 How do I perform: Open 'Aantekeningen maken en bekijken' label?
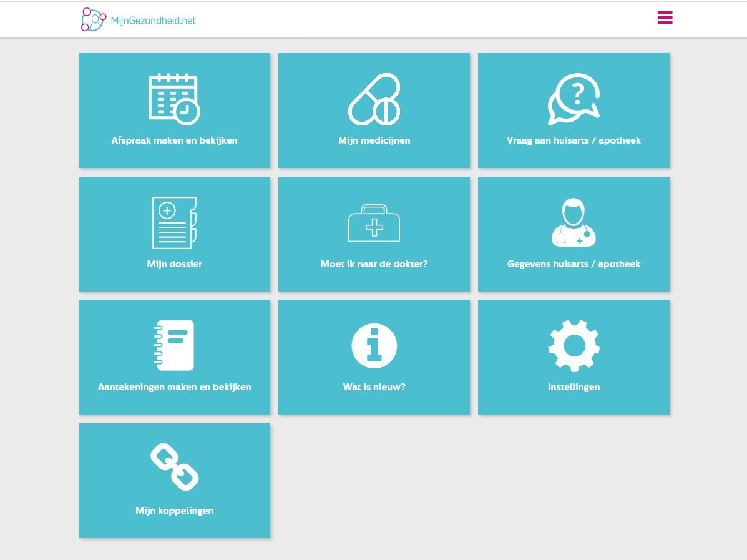[174, 386]
